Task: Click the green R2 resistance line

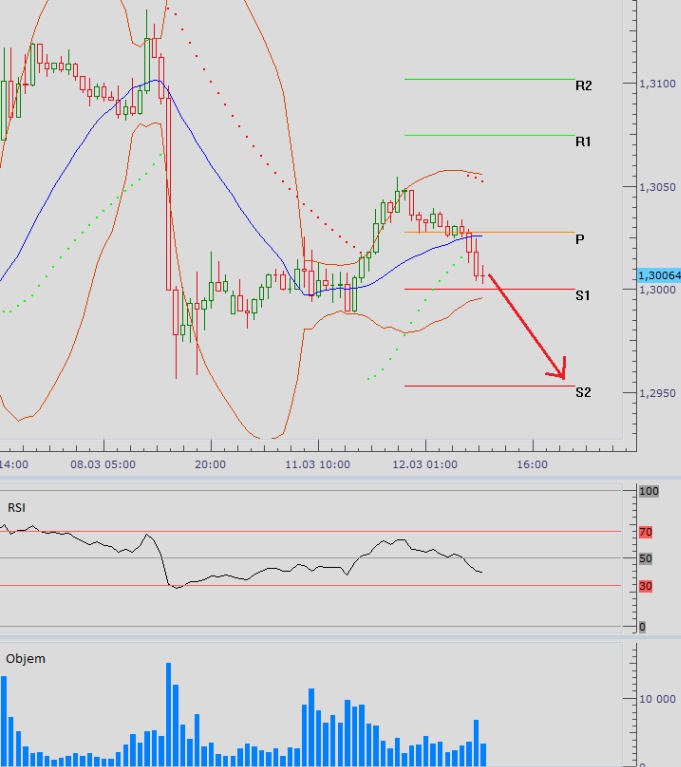Action: [x=489, y=79]
